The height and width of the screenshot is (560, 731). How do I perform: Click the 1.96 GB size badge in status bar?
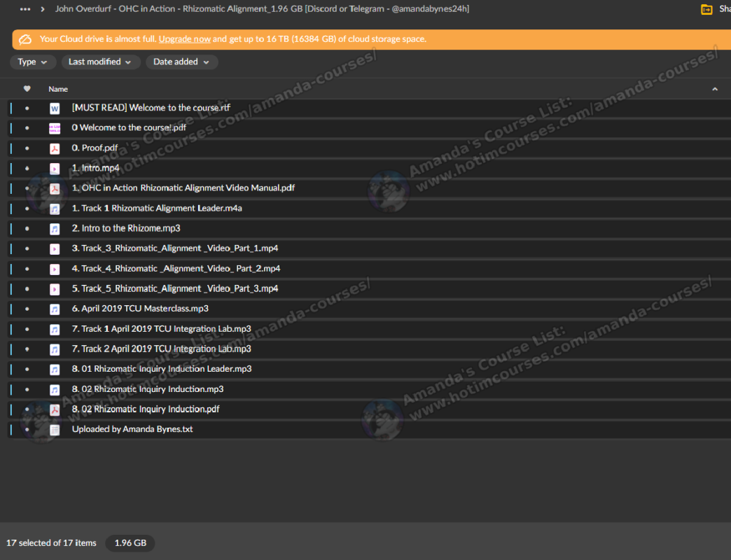tap(130, 543)
